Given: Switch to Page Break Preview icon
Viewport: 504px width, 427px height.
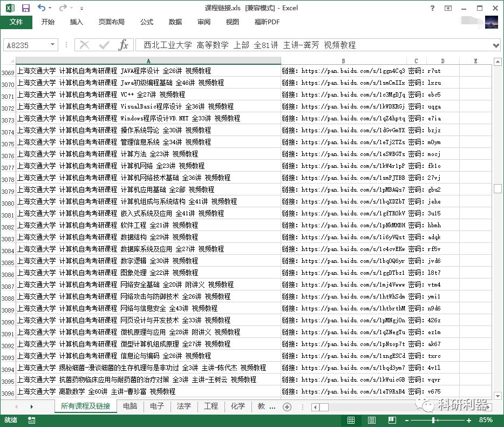Looking at the screenshot, I should 392,420.
